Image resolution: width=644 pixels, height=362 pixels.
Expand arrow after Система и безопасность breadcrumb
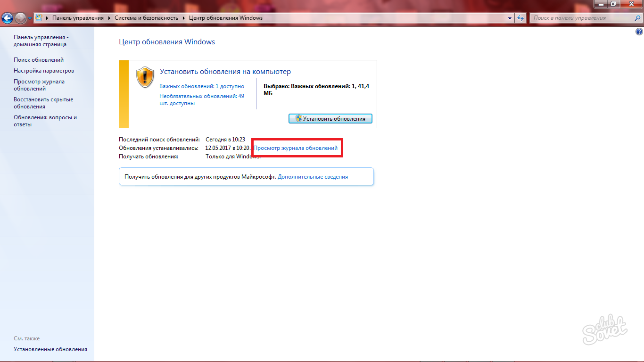(x=184, y=18)
